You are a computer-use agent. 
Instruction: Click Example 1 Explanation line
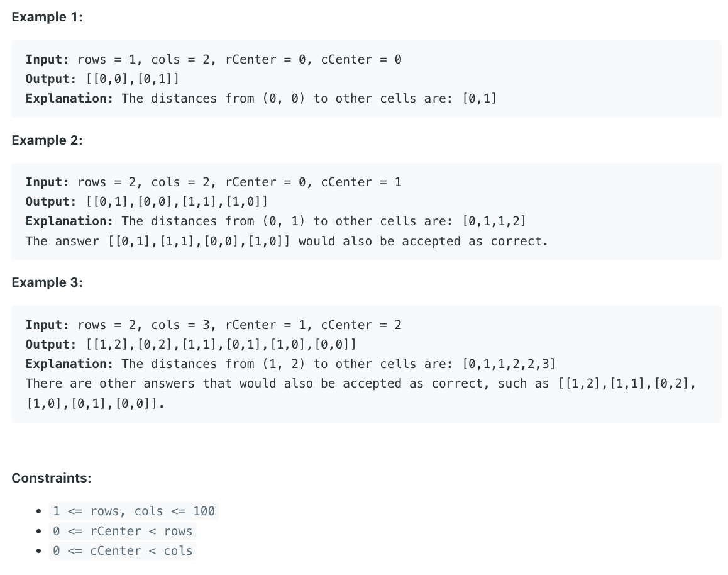click(x=261, y=99)
